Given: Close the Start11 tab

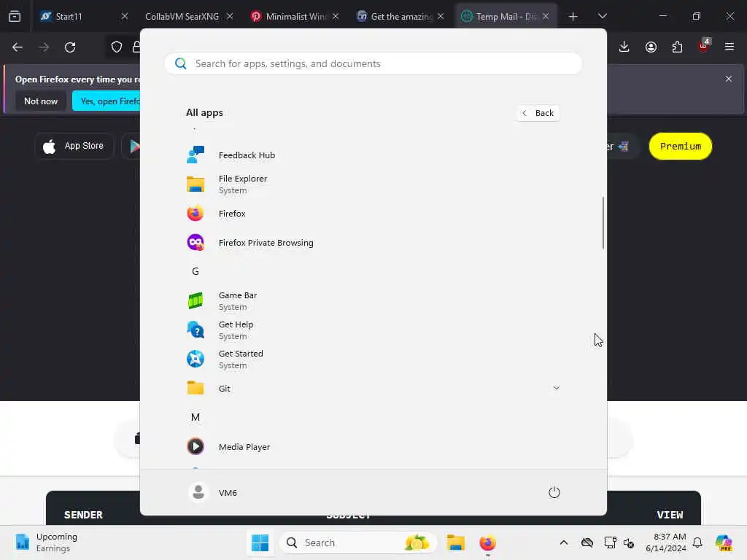Looking at the screenshot, I should [x=124, y=16].
